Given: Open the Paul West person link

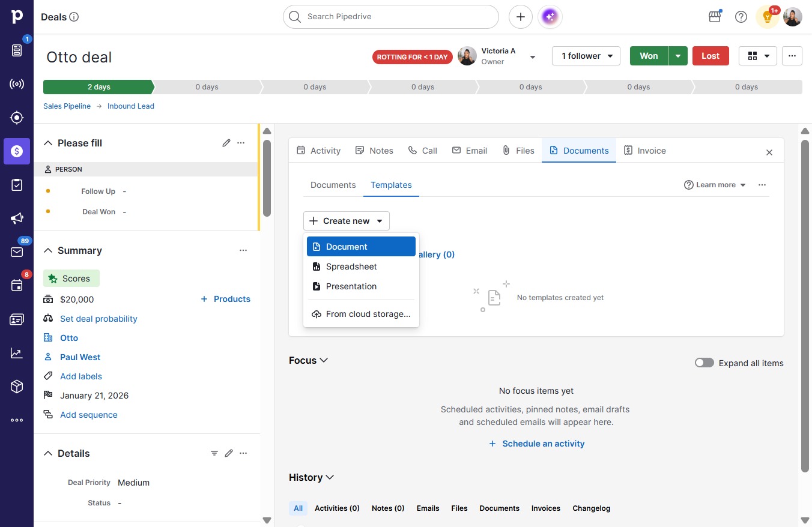Looking at the screenshot, I should click(x=80, y=357).
